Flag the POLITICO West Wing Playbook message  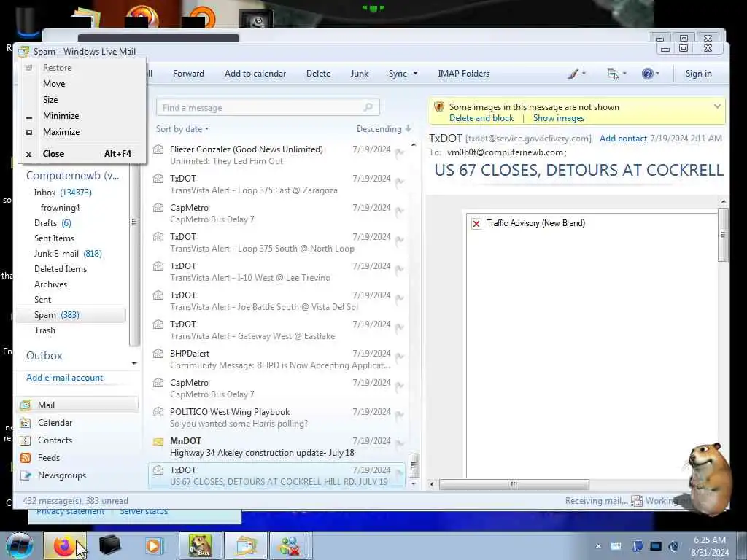click(400, 415)
